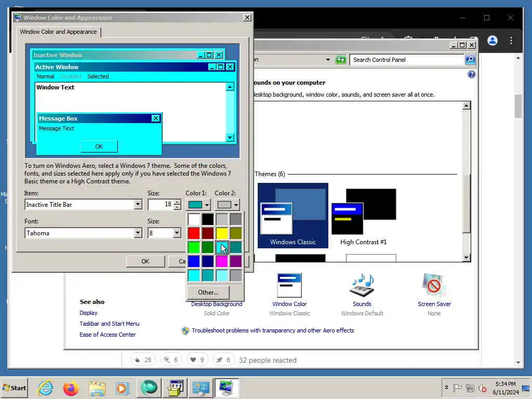532x399 pixels.
Task: Click the OK button in the dialog
Action: [x=145, y=262]
